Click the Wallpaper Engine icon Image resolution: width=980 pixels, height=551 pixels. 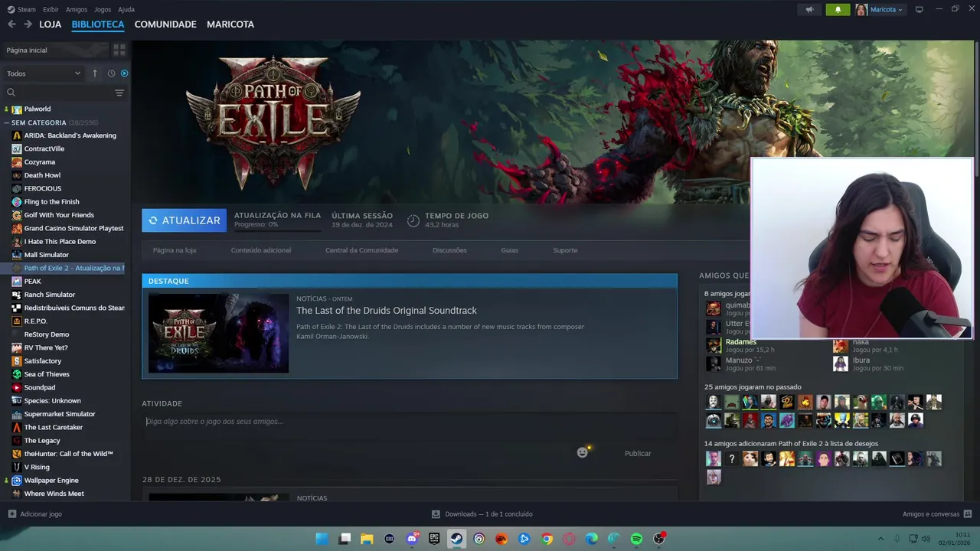pyautogui.click(x=17, y=481)
